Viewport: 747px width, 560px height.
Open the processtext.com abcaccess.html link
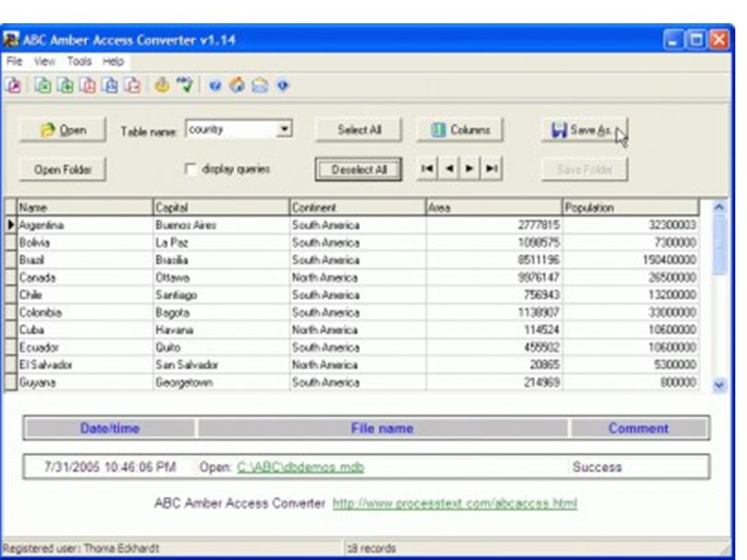tap(455, 503)
